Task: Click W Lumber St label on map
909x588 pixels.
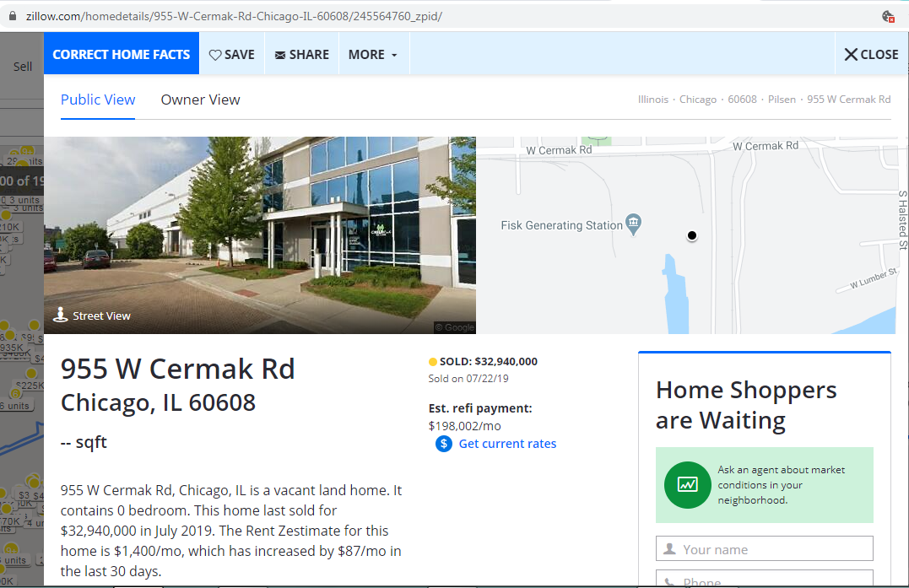Action: tap(873, 278)
